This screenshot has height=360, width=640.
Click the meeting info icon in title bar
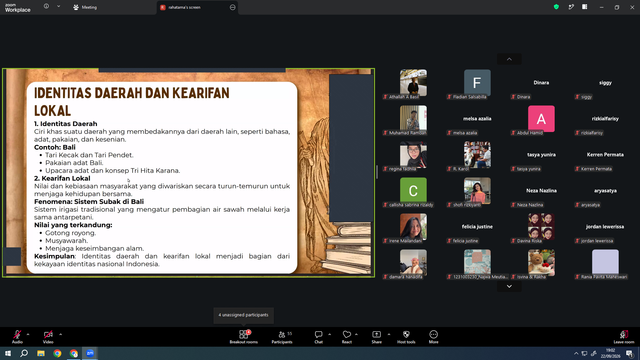tap(46, 7)
